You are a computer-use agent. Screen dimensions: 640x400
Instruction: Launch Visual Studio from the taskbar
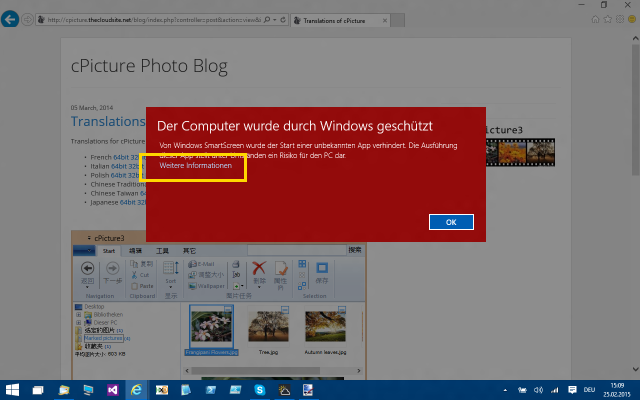coord(111,390)
